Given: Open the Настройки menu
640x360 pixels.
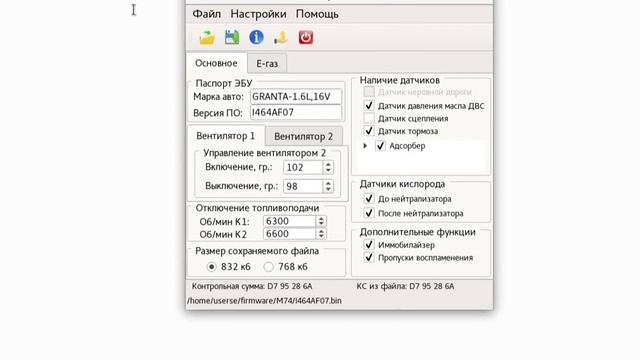Looking at the screenshot, I should [x=258, y=14].
